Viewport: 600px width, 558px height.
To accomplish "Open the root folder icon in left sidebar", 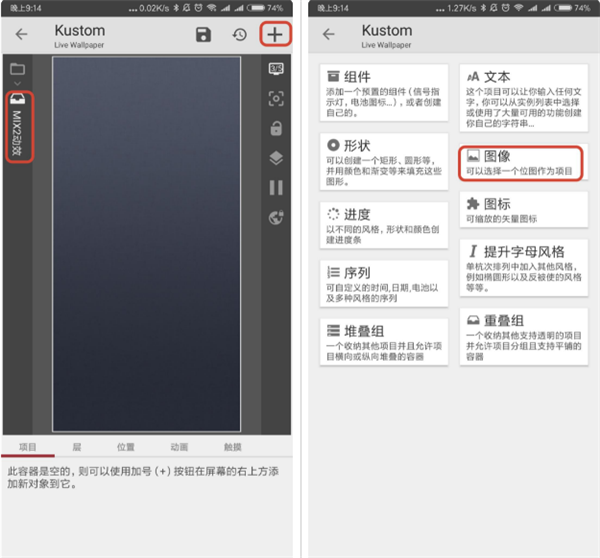I will click(17, 69).
